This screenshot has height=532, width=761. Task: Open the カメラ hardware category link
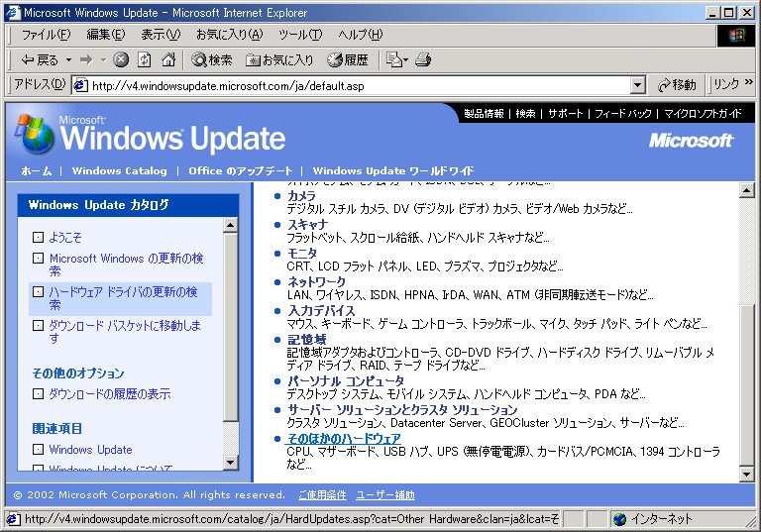pos(301,196)
